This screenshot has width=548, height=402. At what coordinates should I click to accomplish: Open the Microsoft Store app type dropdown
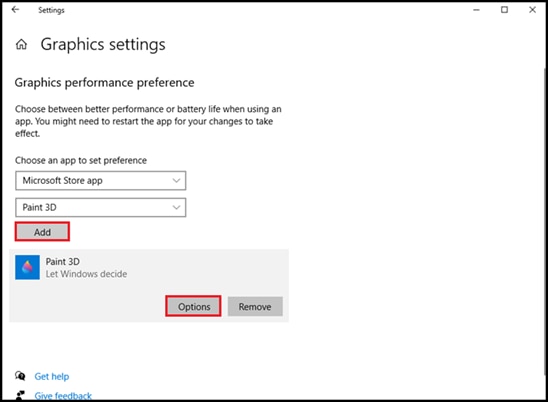[x=101, y=181]
